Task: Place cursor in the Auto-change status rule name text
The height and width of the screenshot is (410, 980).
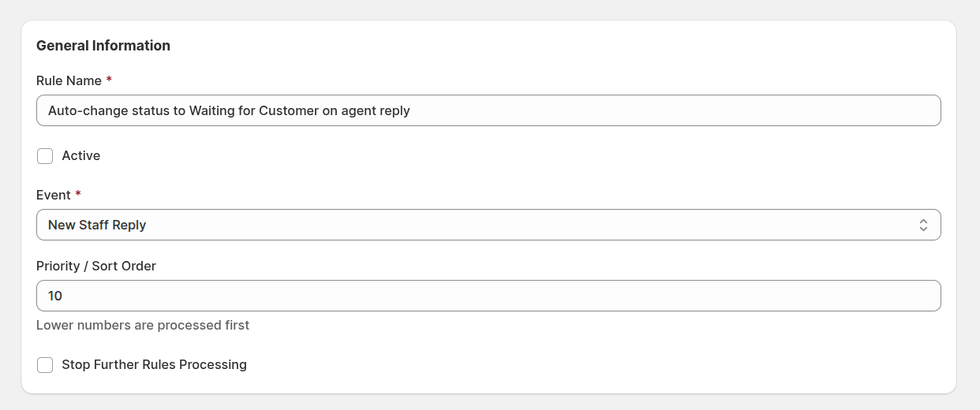Action: (x=229, y=110)
